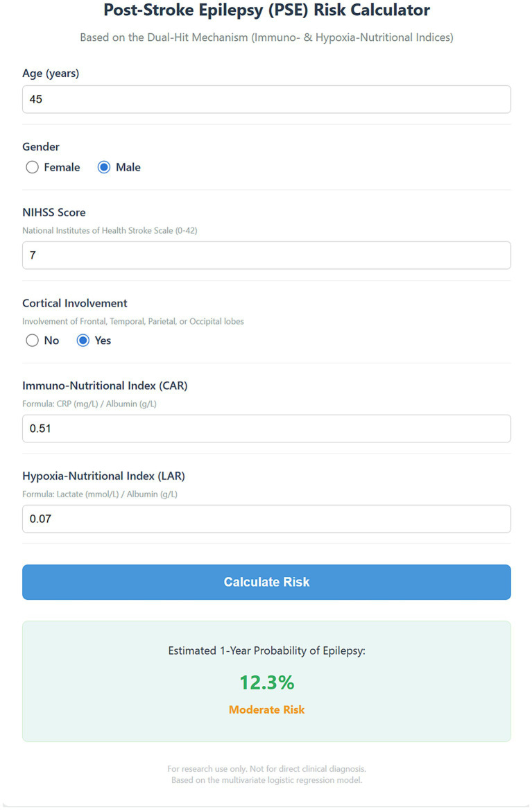Click the Hypoxia-Nutritional Index (LAR) field
The image size is (532, 810).
point(266,519)
